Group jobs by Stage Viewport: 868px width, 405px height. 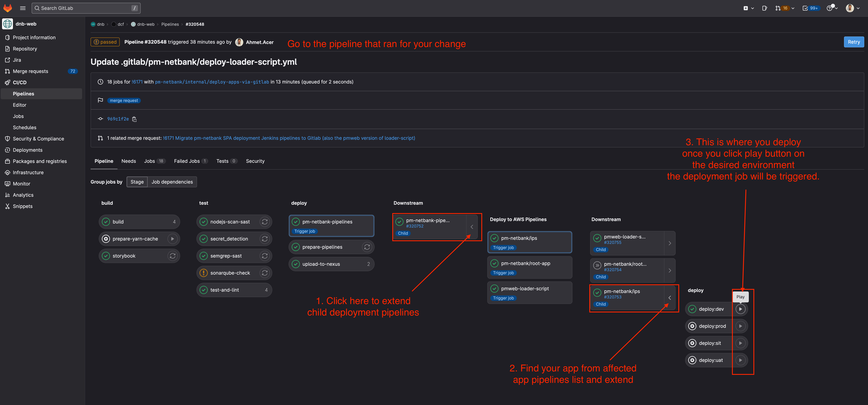(137, 182)
